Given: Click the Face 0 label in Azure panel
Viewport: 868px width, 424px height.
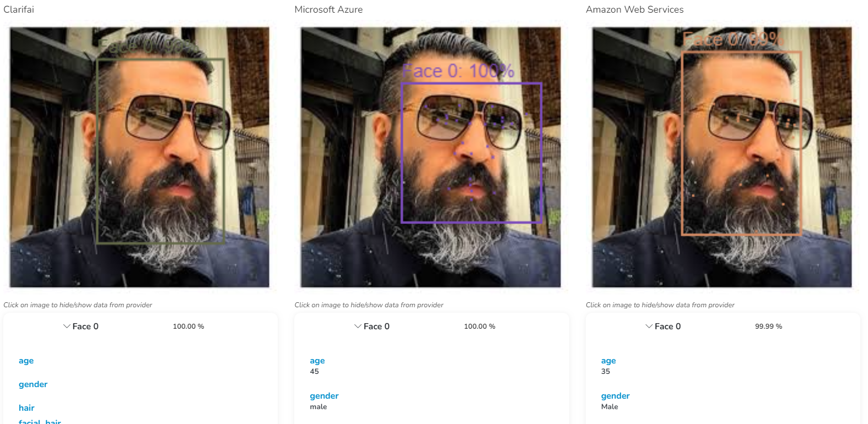Looking at the screenshot, I should click(x=376, y=327).
